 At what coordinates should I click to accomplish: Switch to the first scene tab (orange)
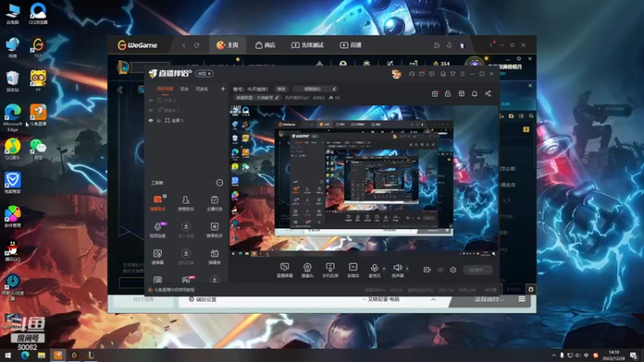165,88
